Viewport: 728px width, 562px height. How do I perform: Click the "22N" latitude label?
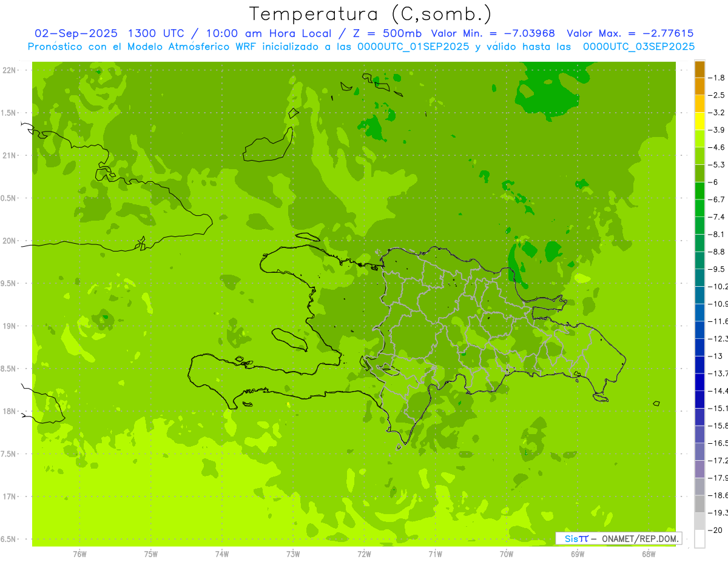8,70
